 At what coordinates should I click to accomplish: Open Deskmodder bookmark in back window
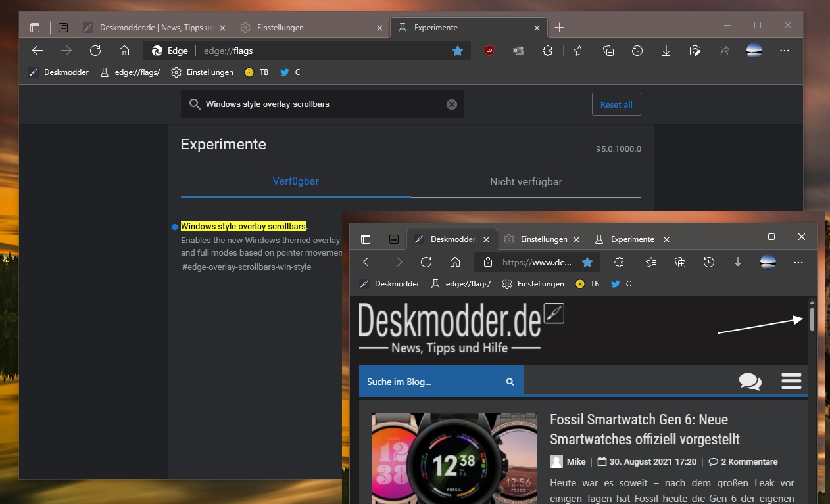(x=59, y=72)
